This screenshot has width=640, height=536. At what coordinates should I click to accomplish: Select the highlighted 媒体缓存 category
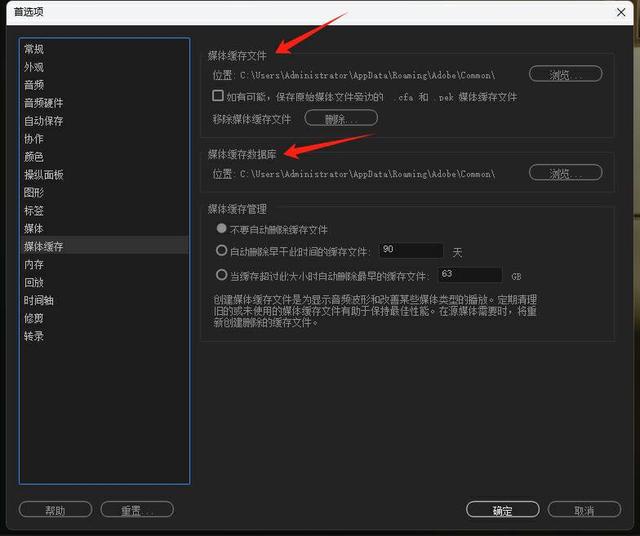(x=104, y=246)
